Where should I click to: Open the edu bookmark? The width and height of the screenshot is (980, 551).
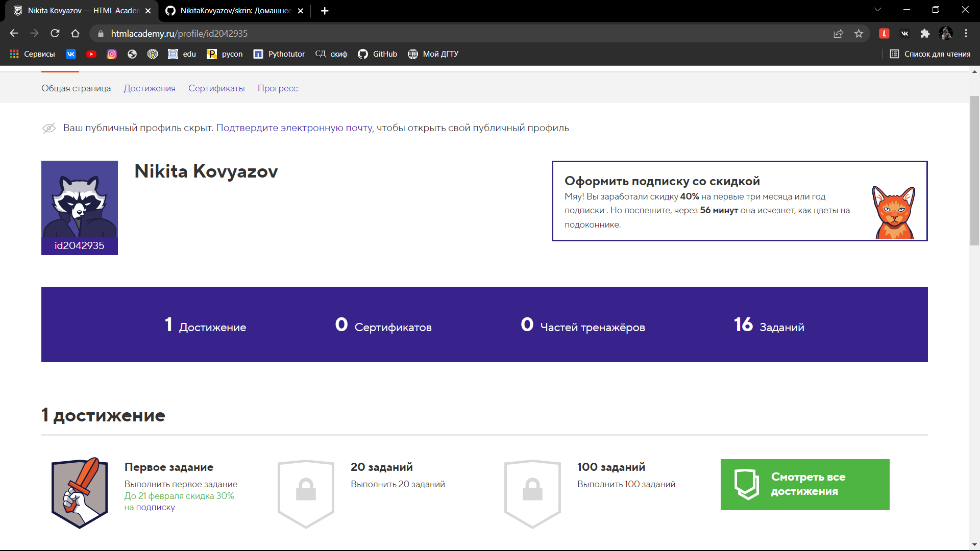coord(182,54)
